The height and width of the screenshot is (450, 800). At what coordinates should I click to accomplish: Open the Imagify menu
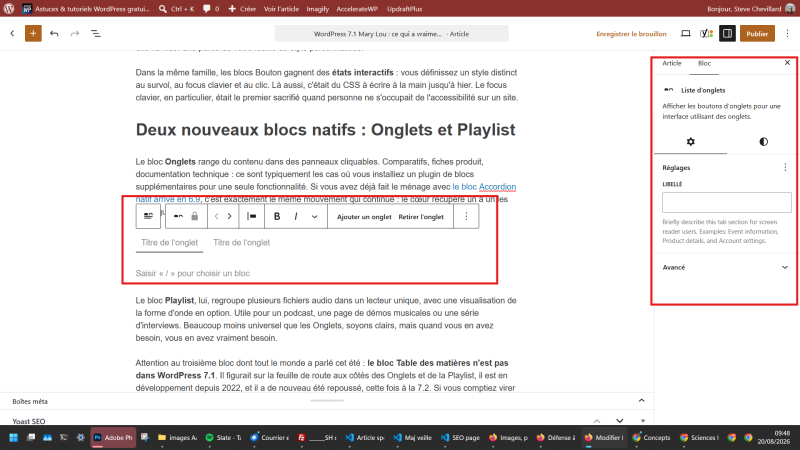click(317, 9)
